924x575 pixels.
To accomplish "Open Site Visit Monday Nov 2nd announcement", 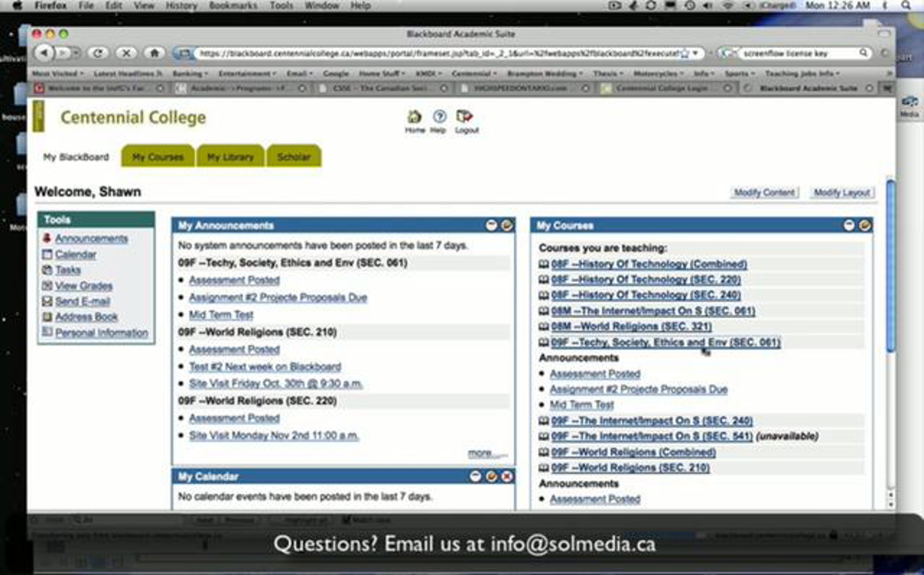I will pos(274,436).
